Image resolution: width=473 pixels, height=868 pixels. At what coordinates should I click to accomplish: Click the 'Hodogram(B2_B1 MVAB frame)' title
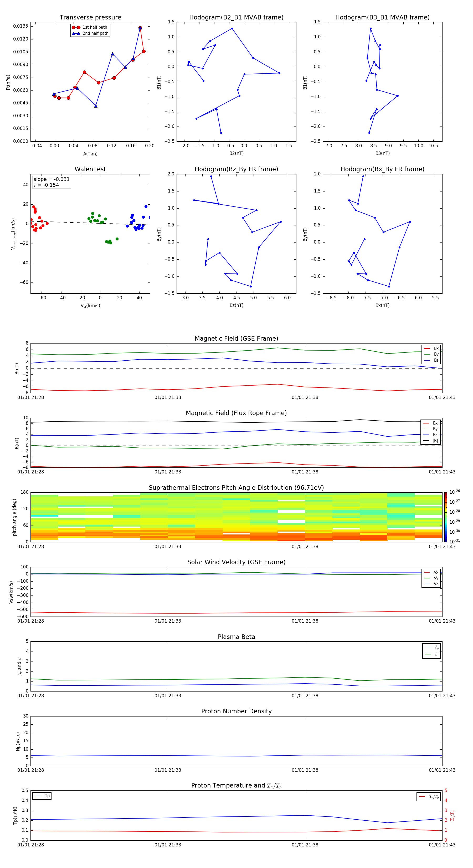tap(236, 18)
